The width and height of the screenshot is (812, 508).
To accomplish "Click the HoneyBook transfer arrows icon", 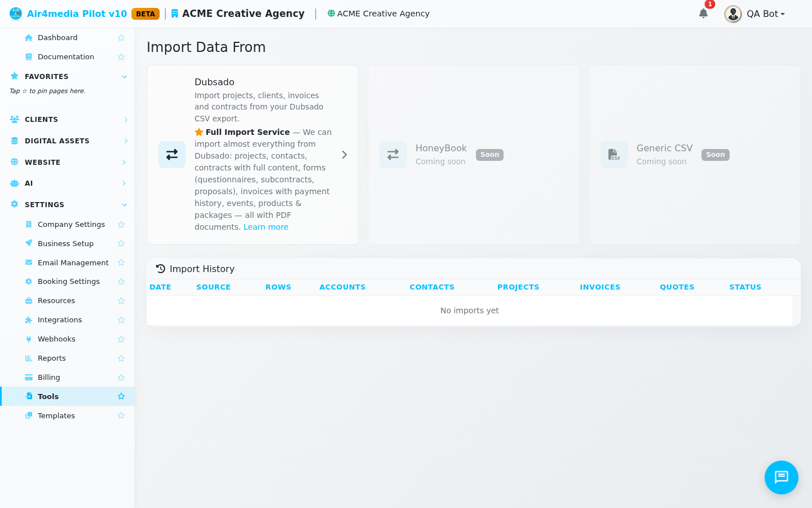I will pos(393,155).
